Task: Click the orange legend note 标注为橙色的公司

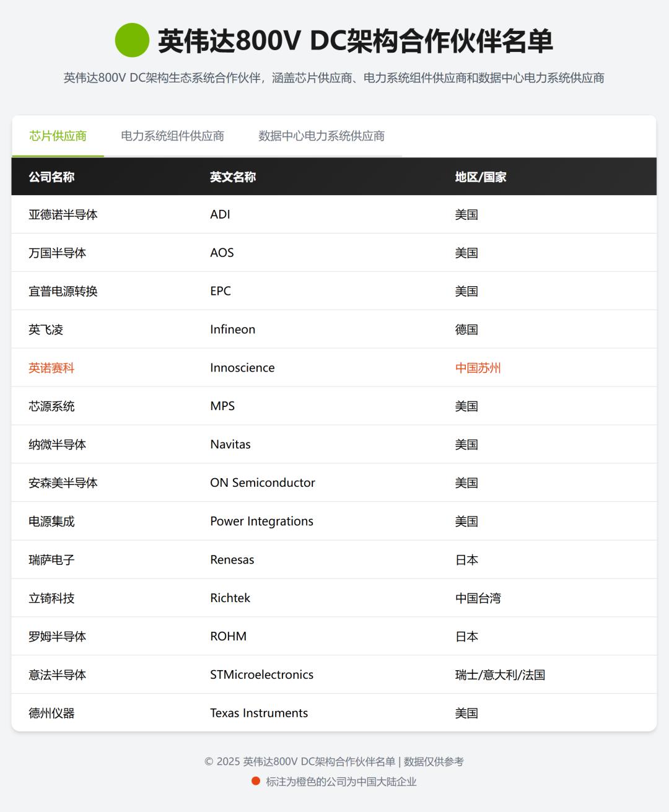Action: pyautogui.click(x=341, y=782)
